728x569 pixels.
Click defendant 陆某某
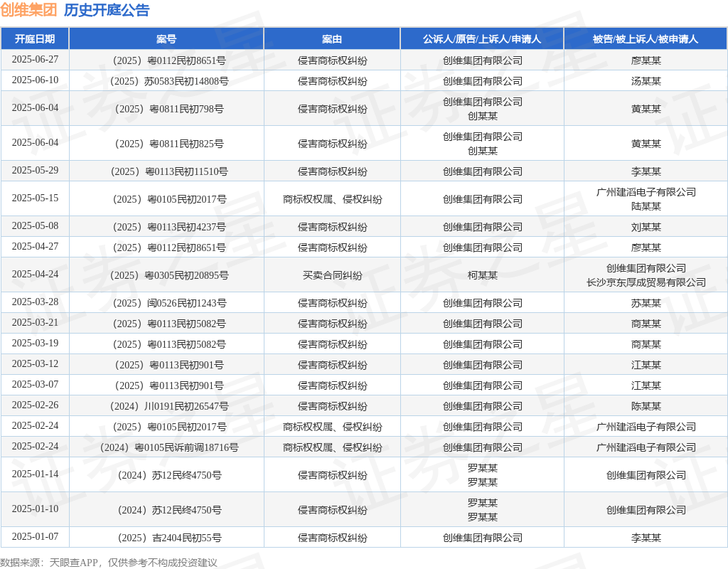[646, 206]
